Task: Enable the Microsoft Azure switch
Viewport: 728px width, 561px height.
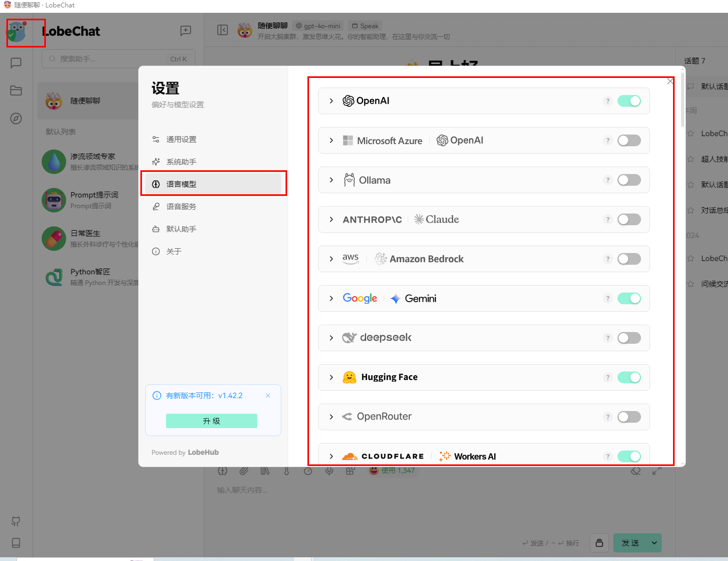Action: click(629, 140)
